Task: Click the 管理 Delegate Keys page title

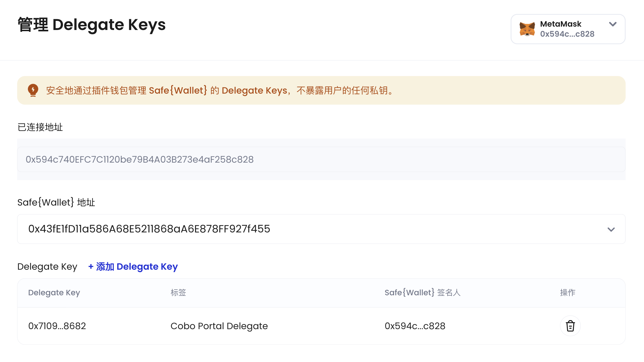Action: [92, 25]
